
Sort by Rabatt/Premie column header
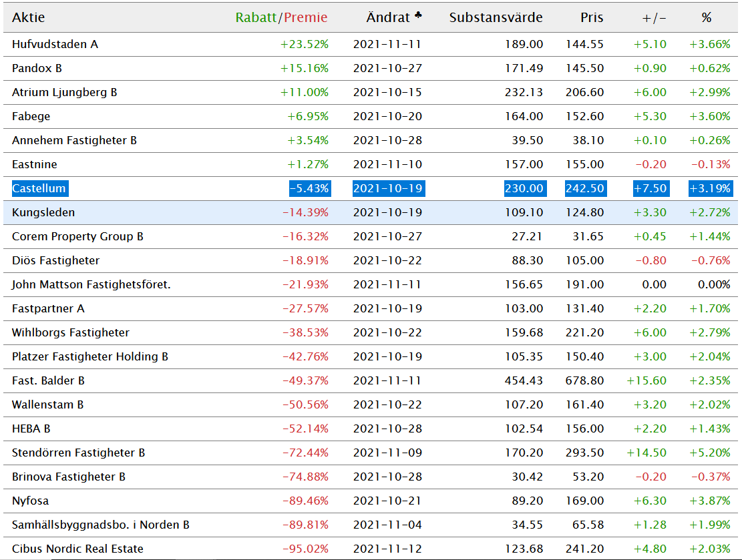pyautogui.click(x=282, y=17)
